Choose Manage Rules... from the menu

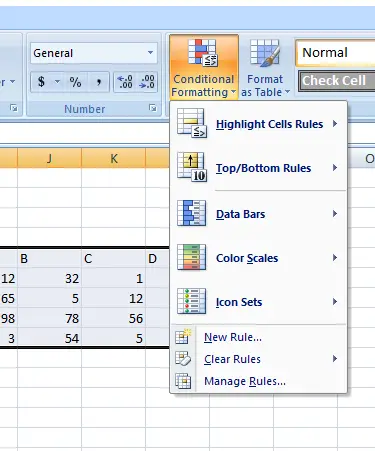[x=258, y=381]
